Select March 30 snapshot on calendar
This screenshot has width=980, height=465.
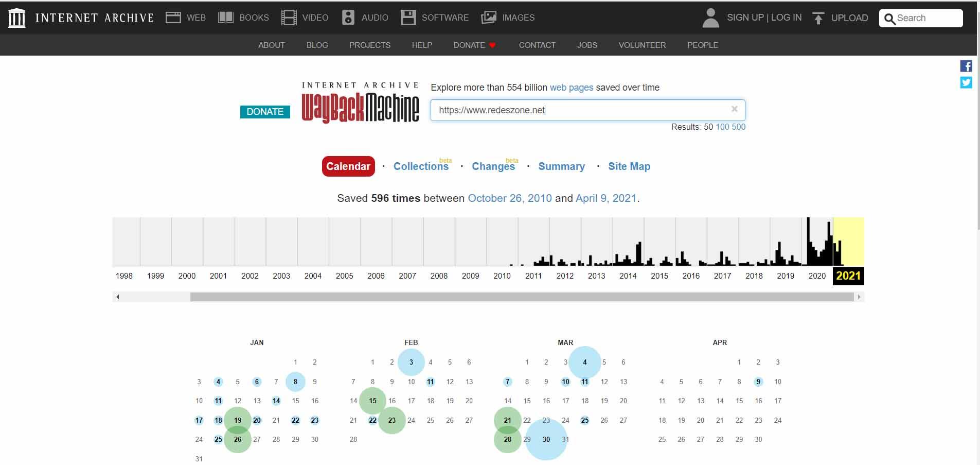click(x=546, y=439)
